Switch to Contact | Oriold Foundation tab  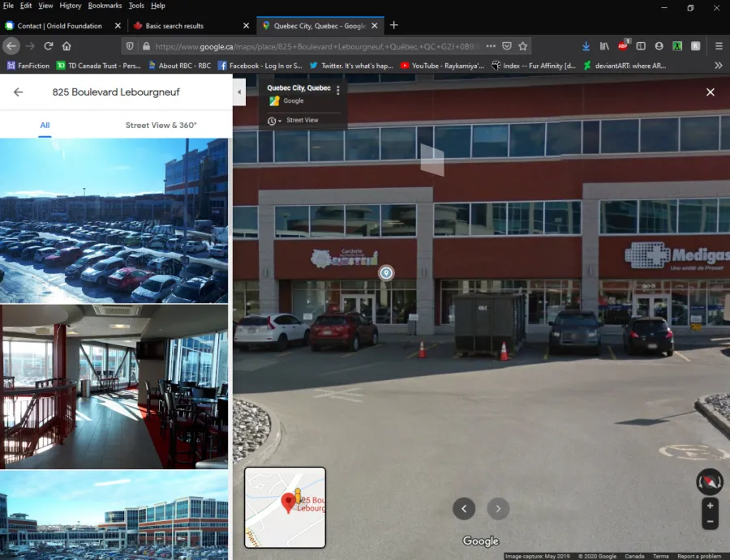[59, 26]
